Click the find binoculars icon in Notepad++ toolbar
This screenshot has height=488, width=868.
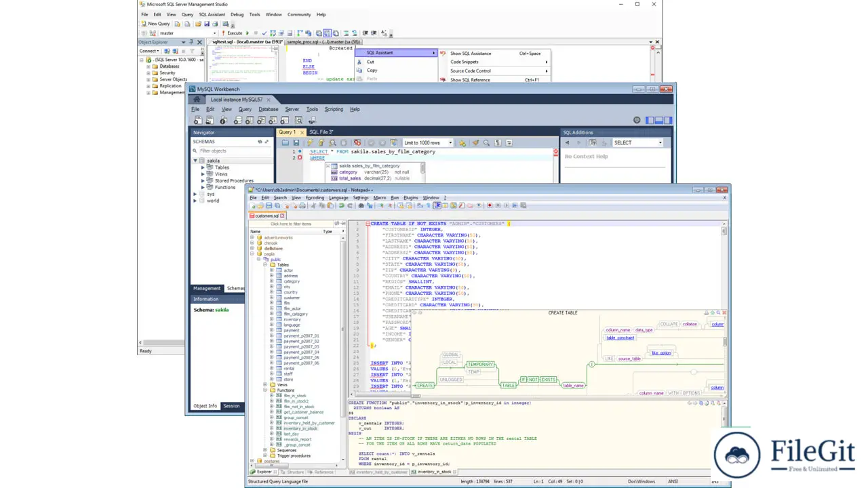(361, 205)
